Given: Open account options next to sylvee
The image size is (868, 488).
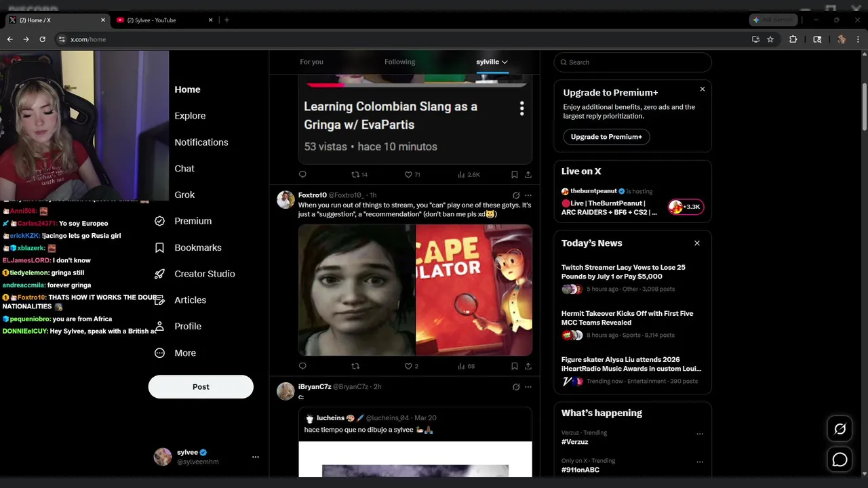Looking at the screenshot, I should [256, 457].
